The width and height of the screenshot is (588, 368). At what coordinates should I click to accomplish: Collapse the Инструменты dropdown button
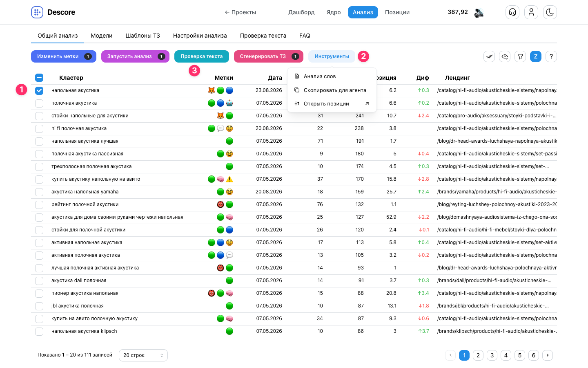332,56
